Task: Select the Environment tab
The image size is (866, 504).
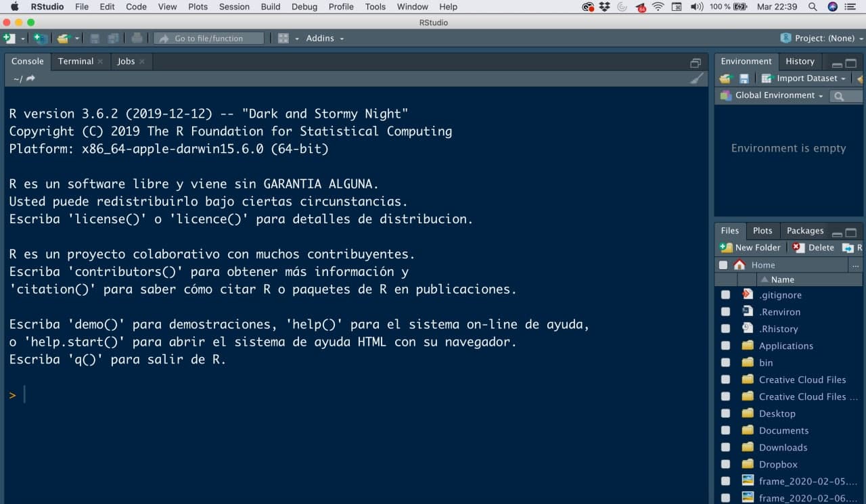Action: (x=746, y=61)
